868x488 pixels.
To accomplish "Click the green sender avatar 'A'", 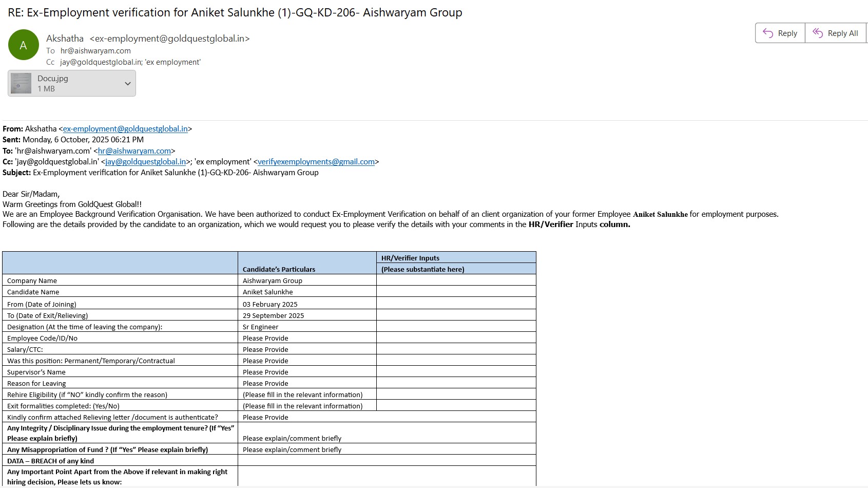I will tap(24, 45).
